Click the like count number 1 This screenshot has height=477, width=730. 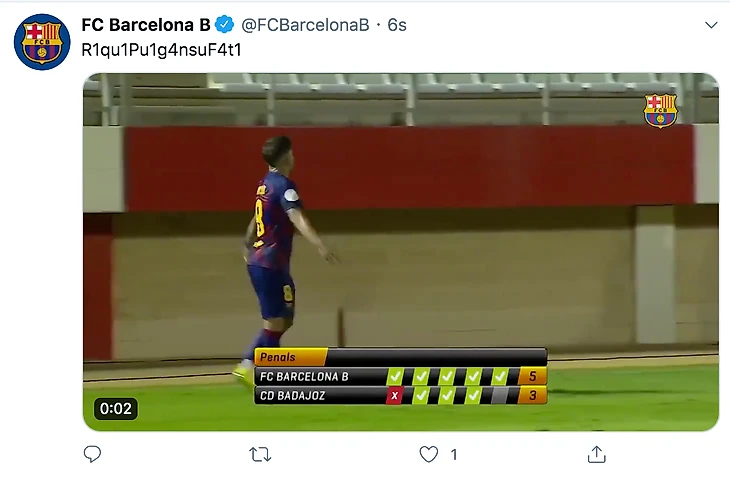pos(453,455)
